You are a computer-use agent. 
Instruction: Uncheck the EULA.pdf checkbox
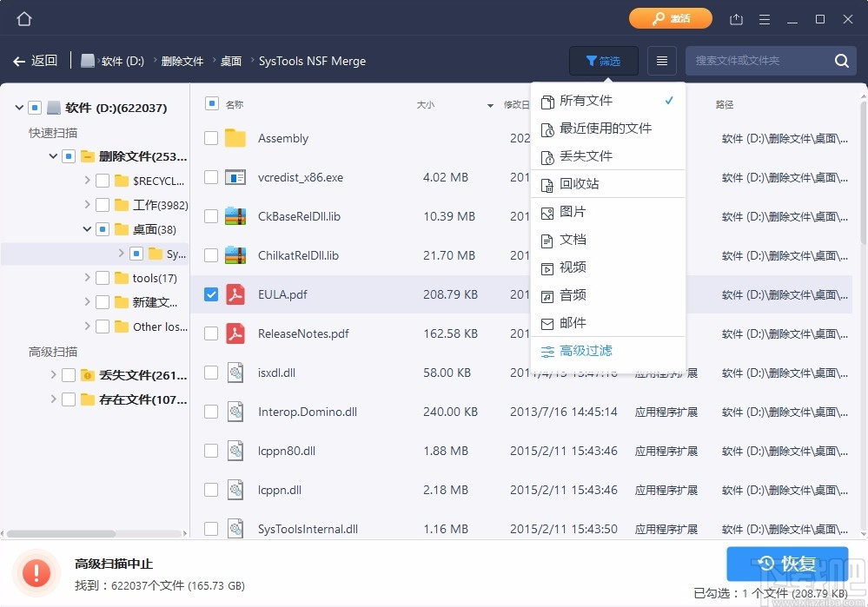[210, 294]
